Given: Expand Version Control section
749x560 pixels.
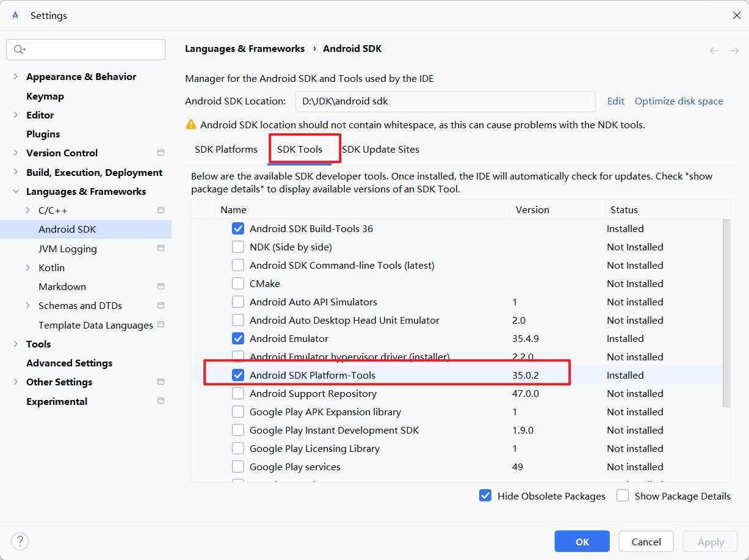Looking at the screenshot, I should point(15,153).
